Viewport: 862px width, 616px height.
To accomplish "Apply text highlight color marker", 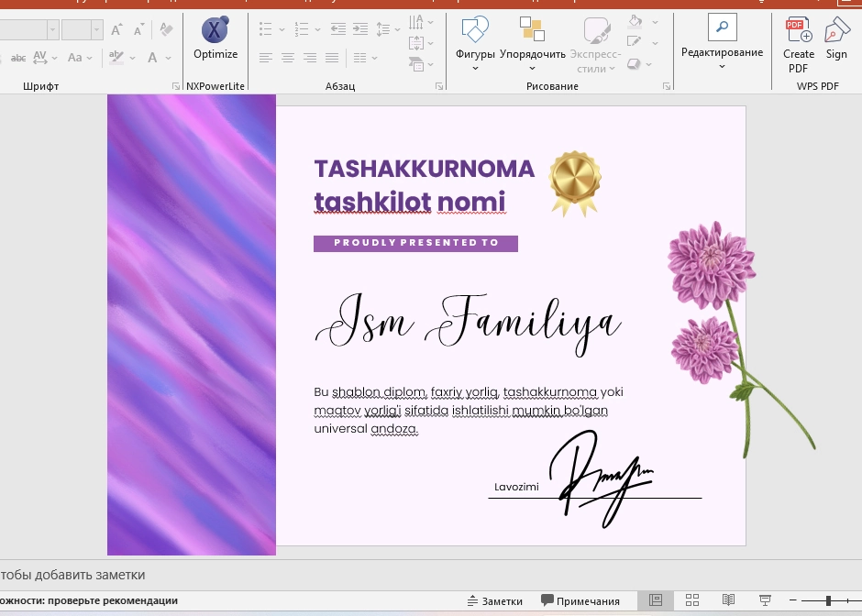I will pos(116,57).
